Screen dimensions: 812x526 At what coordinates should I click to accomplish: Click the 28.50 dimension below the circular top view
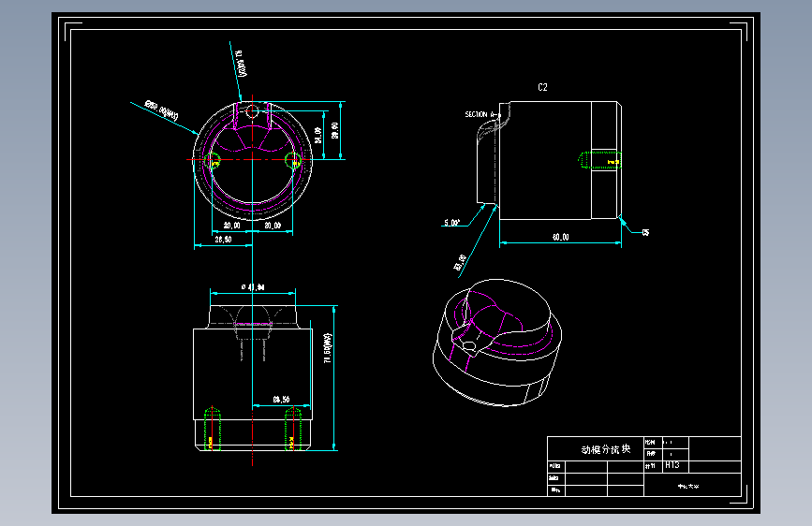coord(223,240)
